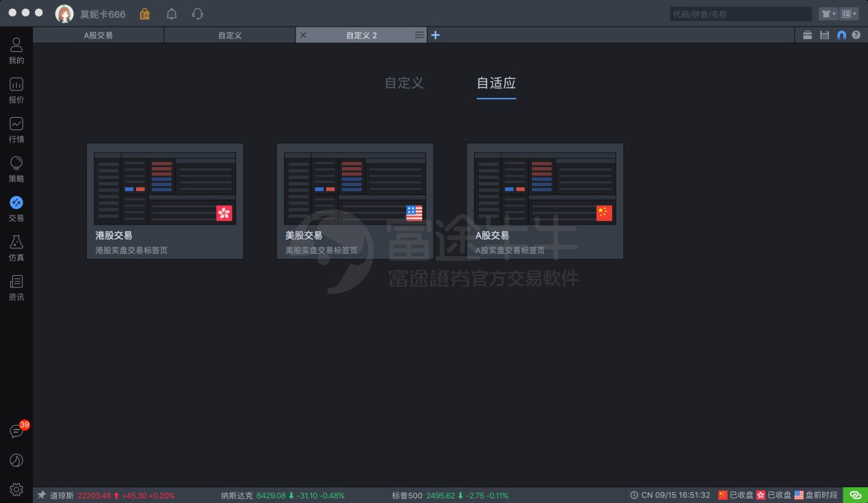Toggle the pin on the index ticker bar

pyautogui.click(x=42, y=495)
